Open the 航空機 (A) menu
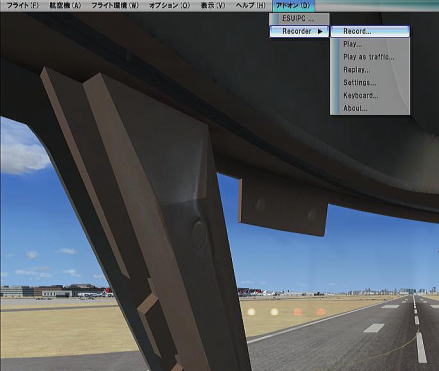This screenshot has height=371, width=439. pyautogui.click(x=65, y=6)
